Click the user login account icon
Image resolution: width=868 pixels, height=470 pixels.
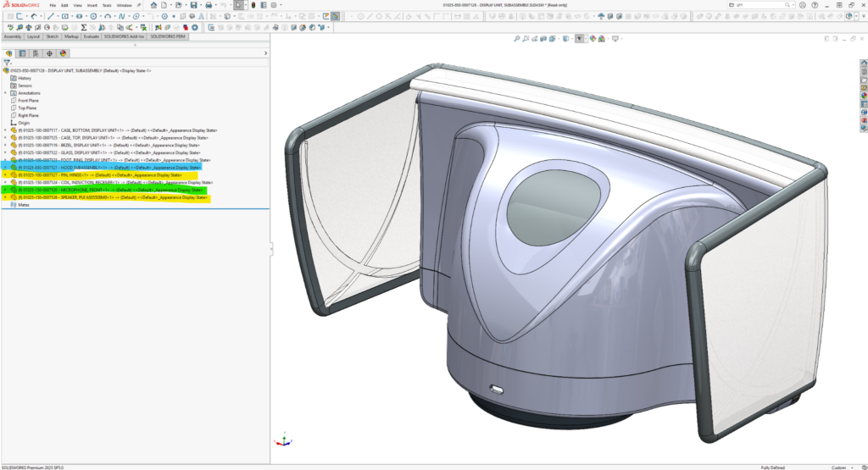tap(802, 5)
